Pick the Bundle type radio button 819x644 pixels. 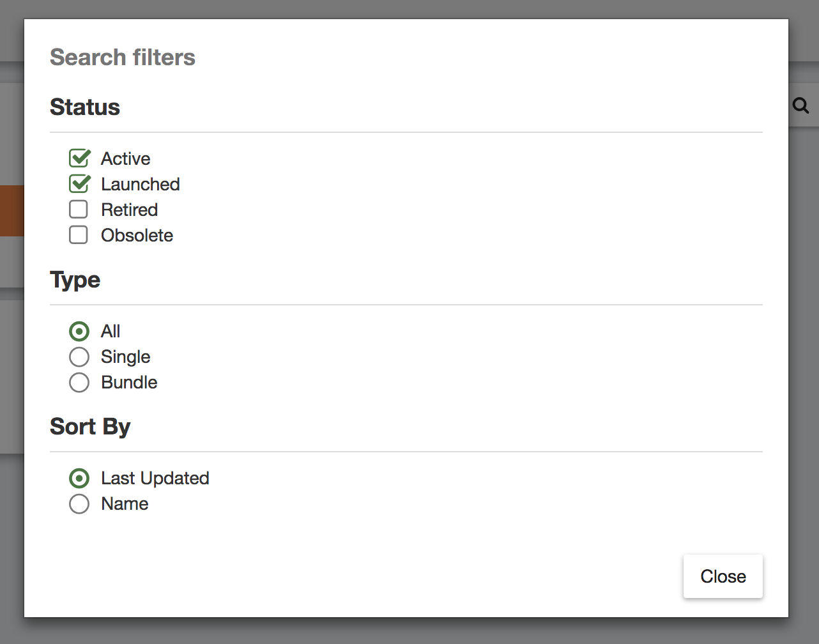click(79, 382)
